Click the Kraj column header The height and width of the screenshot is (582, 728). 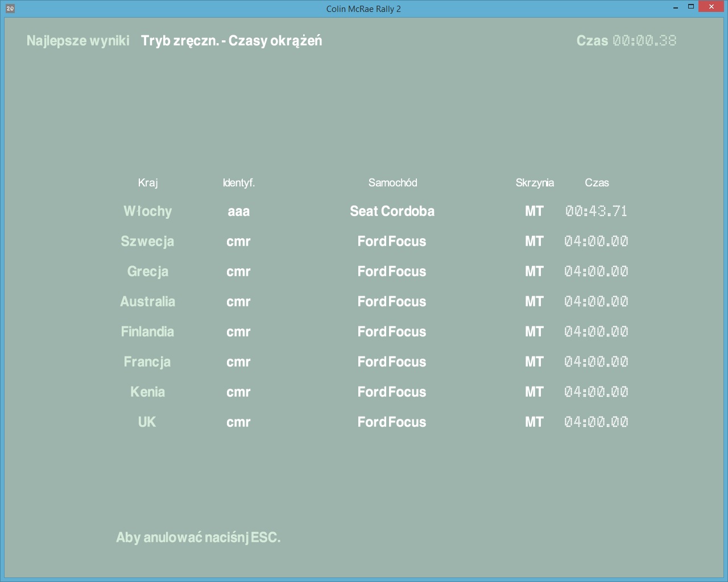(x=148, y=183)
